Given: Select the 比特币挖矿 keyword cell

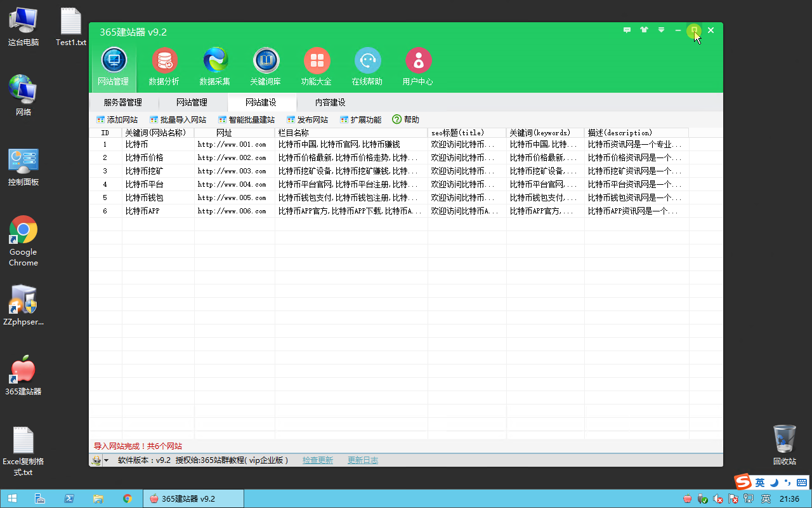Looking at the screenshot, I should click(158, 171).
